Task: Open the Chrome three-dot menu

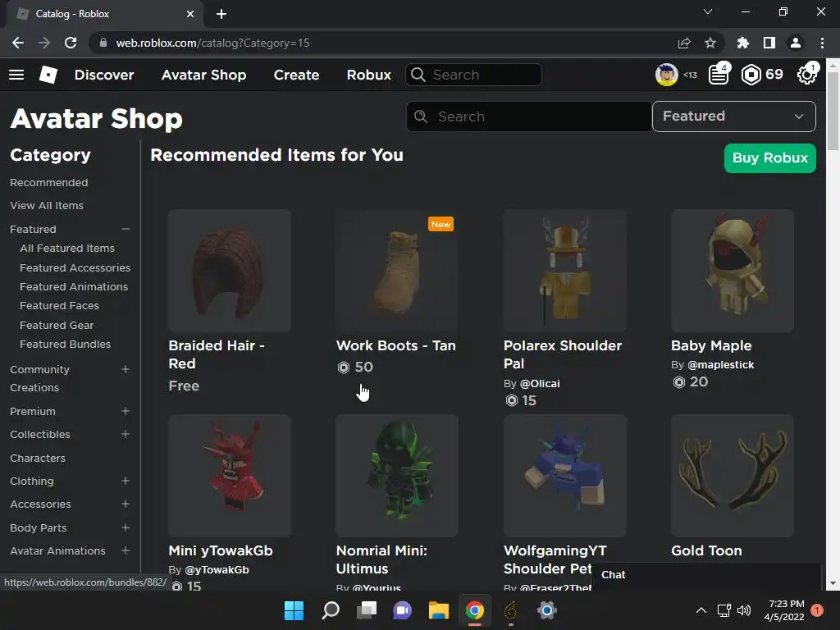Action: [822, 43]
